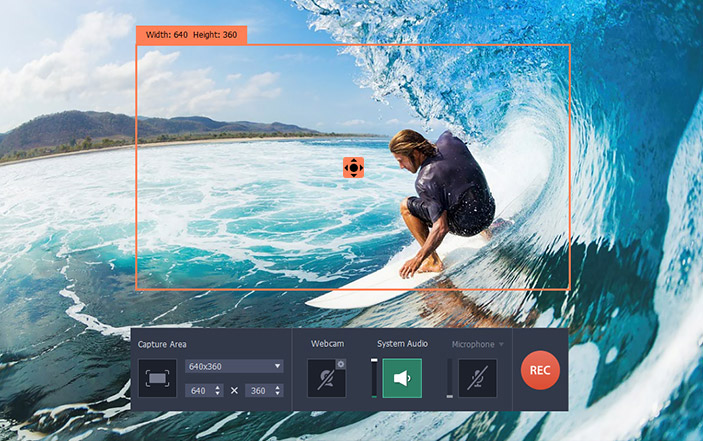This screenshot has height=441, width=703.
Task: Click the width field showing 640
Action: click(200, 390)
